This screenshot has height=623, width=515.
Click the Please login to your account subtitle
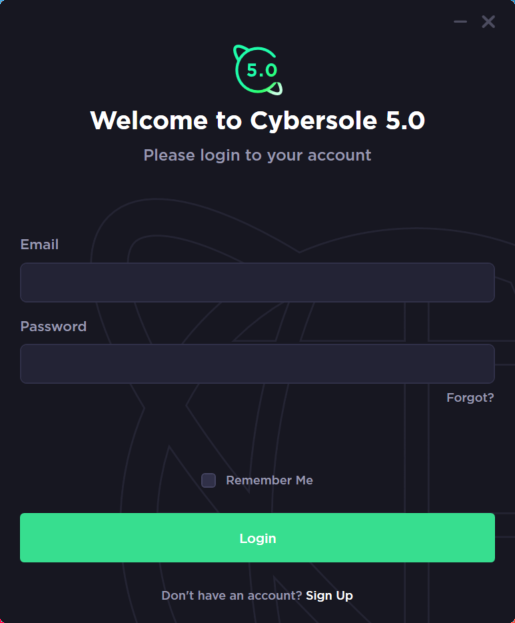click(x=258, y=155)
